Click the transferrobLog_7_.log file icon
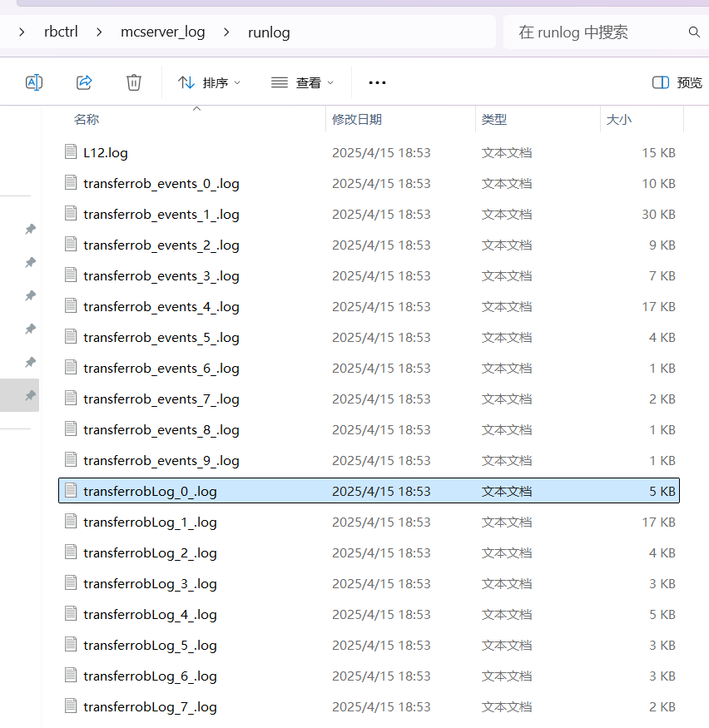 pos(71,706)
